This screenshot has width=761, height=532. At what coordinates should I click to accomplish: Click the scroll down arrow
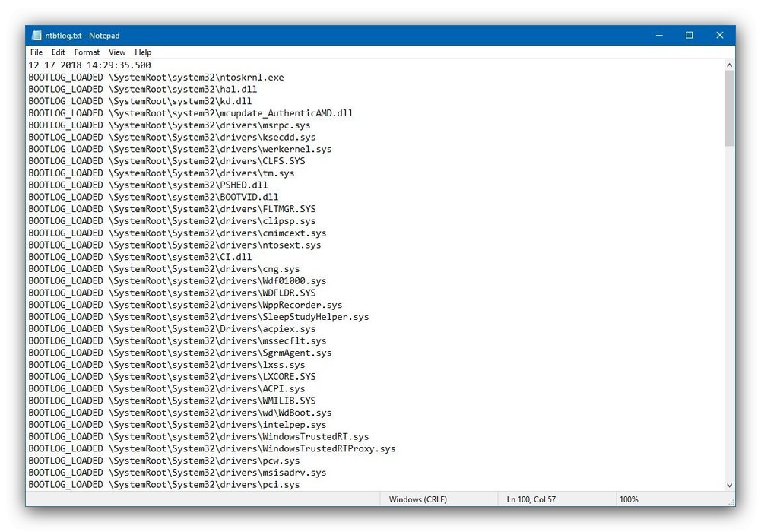click(729, 485)
